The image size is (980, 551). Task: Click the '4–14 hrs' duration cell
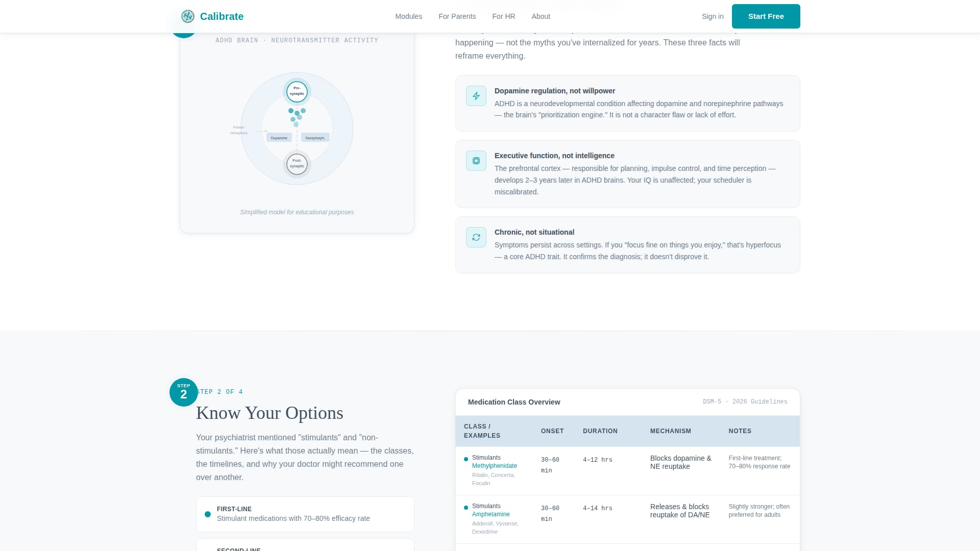click(x=598, y=508)
